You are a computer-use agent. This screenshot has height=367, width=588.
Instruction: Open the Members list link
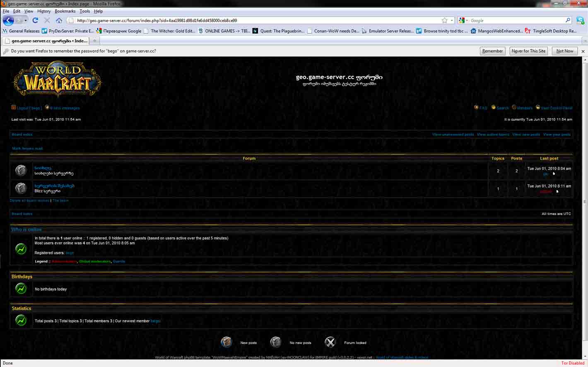tap(525, 108)
